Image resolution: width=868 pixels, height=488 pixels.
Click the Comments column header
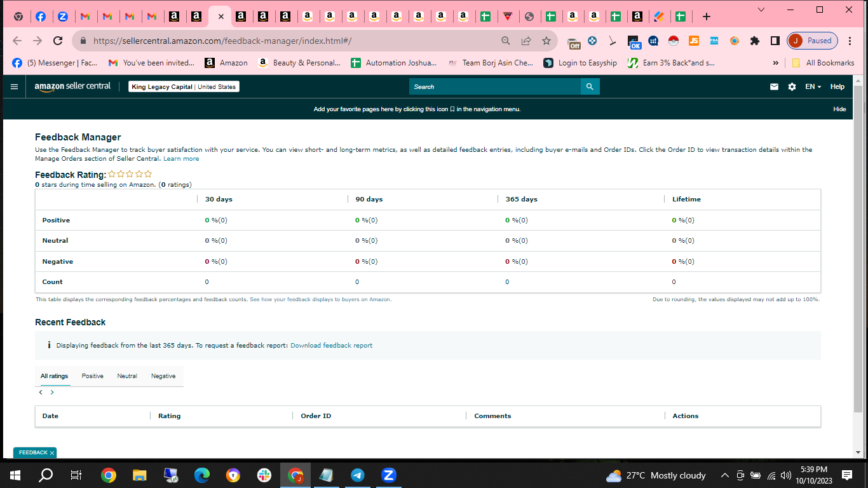[492, 416]
